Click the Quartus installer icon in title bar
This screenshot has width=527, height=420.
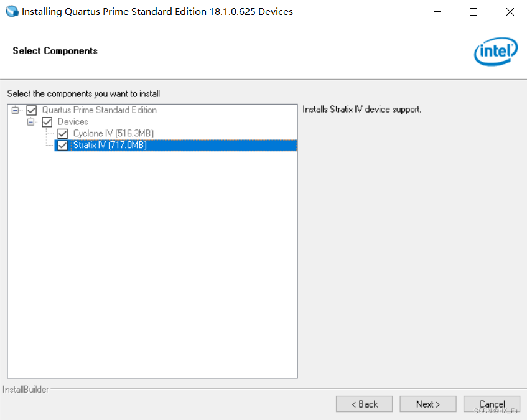point(12,11)
